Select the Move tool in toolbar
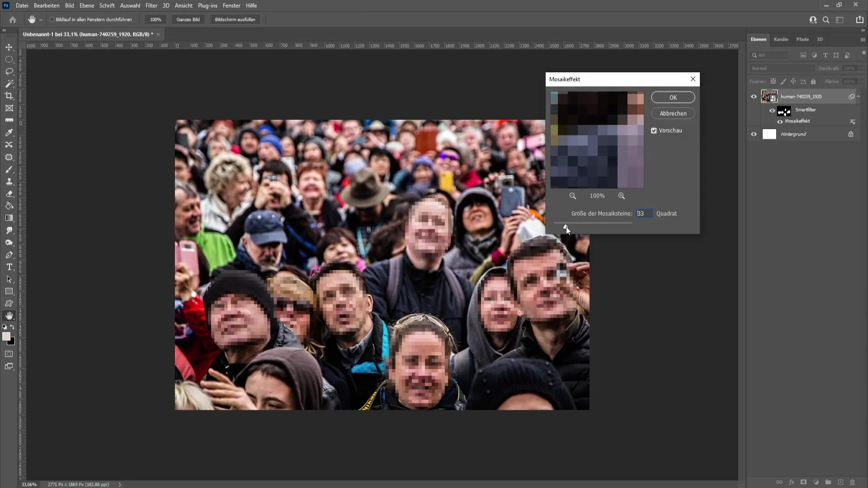 pos(9,47)
